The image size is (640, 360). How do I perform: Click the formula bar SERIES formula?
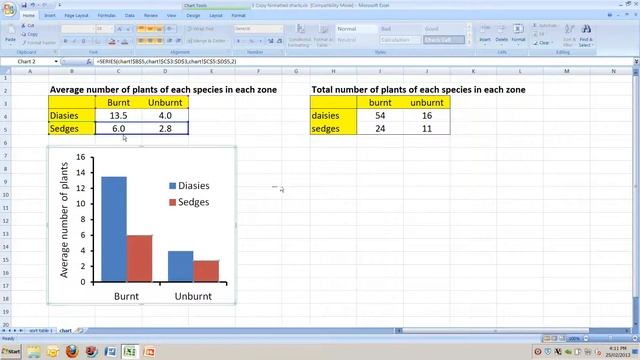(167, 61)
